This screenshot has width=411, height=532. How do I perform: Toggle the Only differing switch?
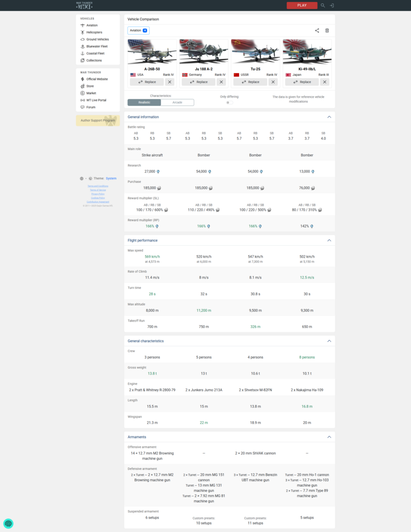click(x=230, y=102)
